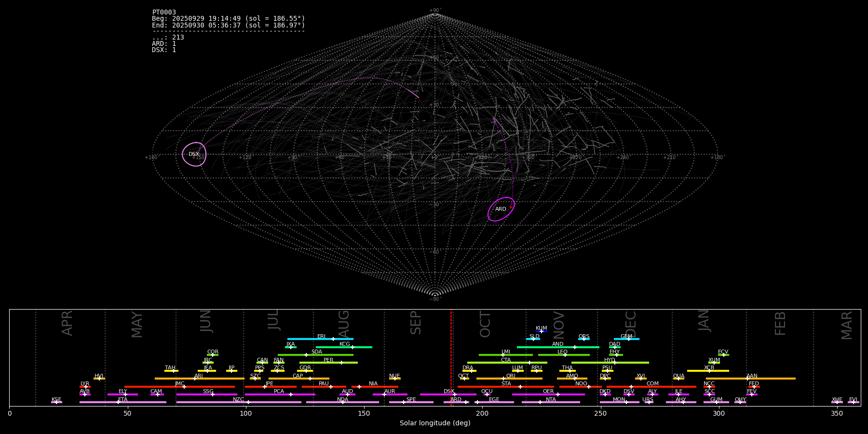The image size is (868, 434).
Task: Click the +120 longitude label on map
Action: coord(245,158)
